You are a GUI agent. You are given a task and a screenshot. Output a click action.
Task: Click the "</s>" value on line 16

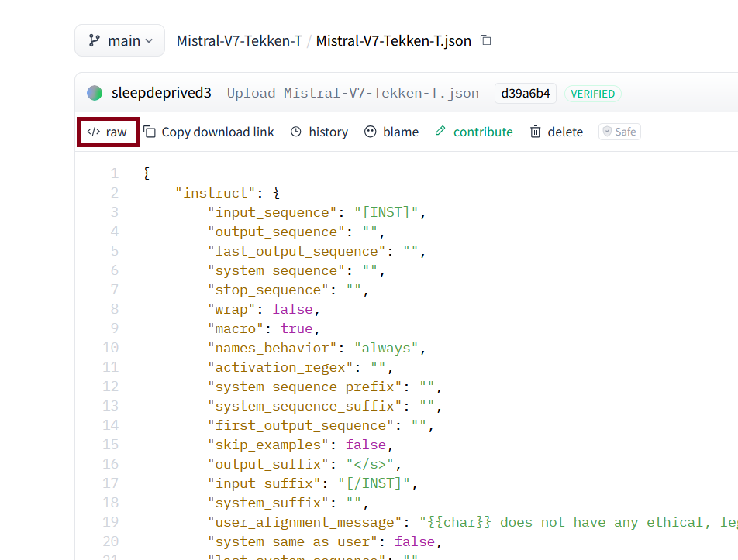click(370, 464)
